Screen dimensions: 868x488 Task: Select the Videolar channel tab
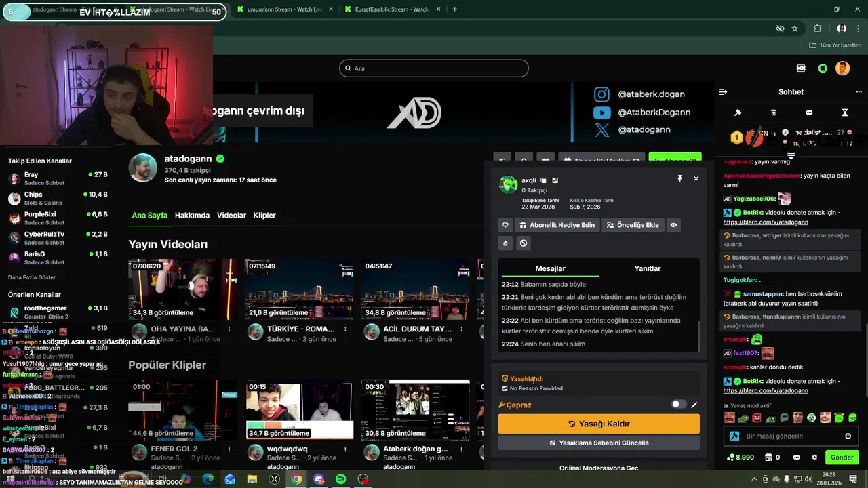click(x=231, y=216)
